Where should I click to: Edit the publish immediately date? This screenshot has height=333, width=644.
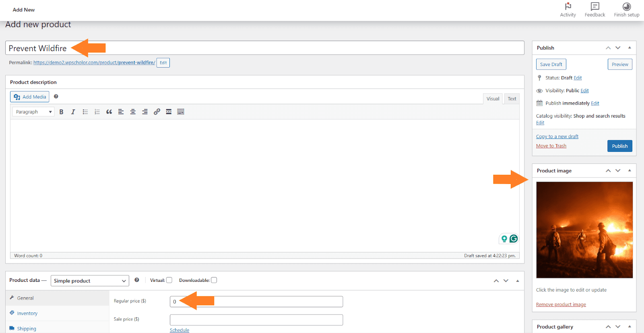pos(595,103)
